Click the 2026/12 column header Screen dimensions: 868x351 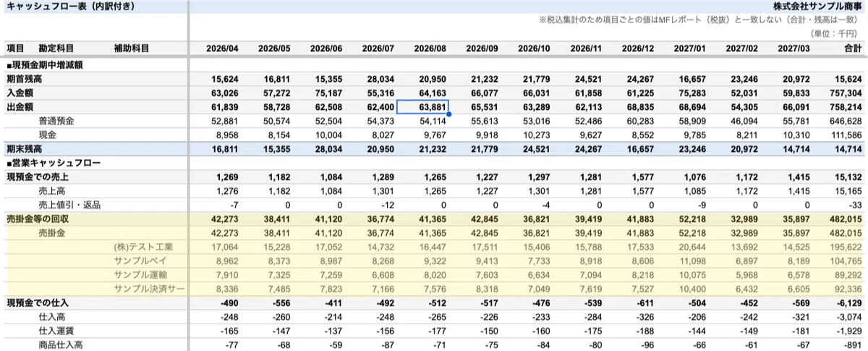click(639, 48)
